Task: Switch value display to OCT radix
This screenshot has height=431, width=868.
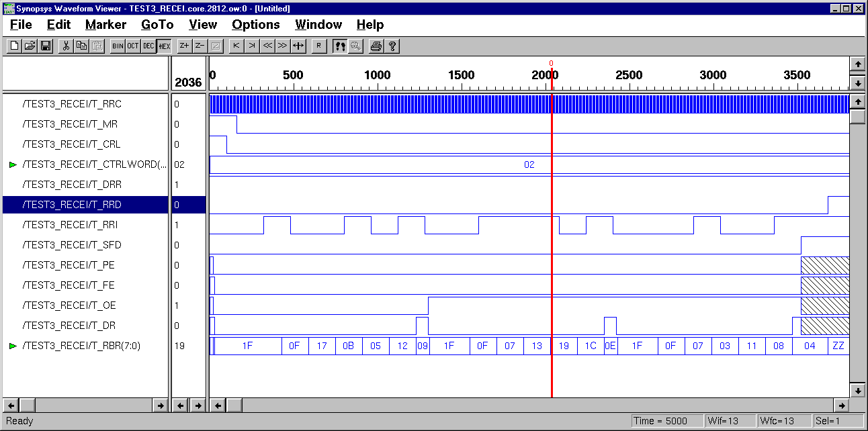Action: point(133,46)
